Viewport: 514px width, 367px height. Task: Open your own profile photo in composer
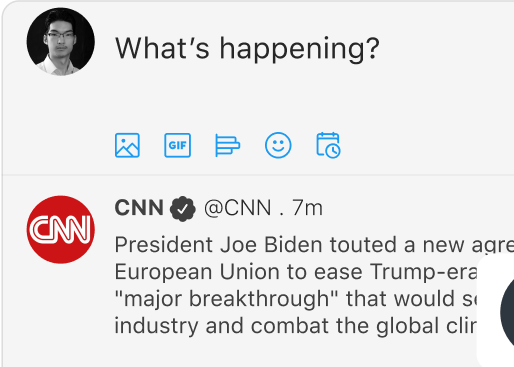tap(61, 42)
